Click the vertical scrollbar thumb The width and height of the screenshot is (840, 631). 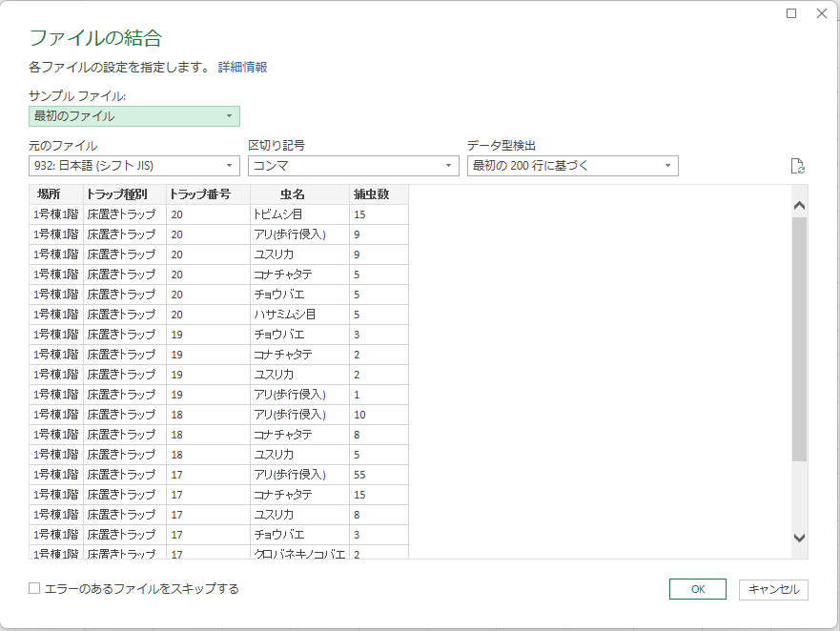800,338
